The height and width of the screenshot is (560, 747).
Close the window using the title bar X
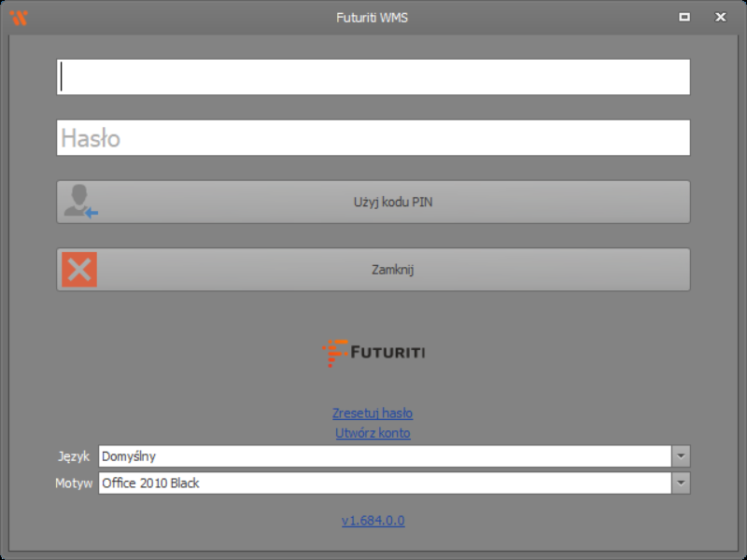(720, 17)
